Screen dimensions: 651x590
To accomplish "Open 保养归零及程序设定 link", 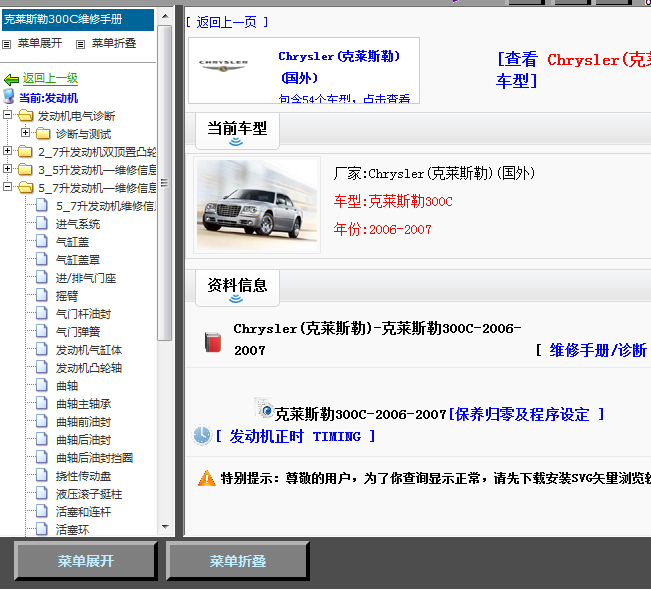I will [526, 414].
